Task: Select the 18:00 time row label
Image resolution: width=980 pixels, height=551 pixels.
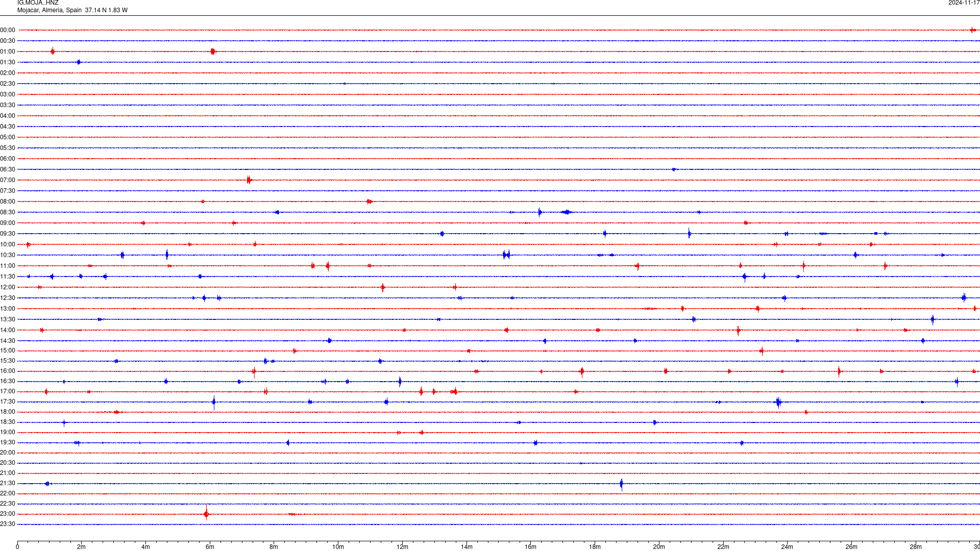Action: [x=8, y=412]
